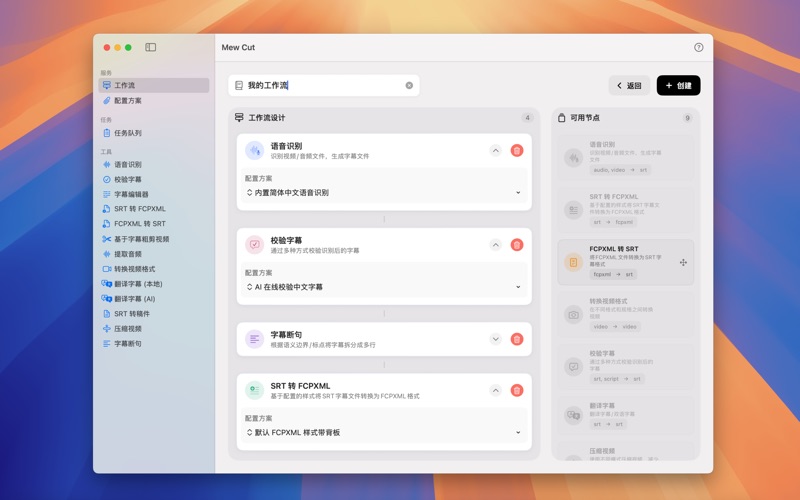
Task: Create the workflow with 创建 button
Action: click(679, 86)
